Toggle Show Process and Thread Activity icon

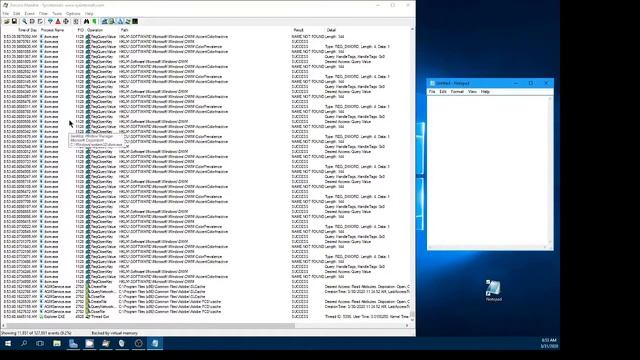coord(127,21)
